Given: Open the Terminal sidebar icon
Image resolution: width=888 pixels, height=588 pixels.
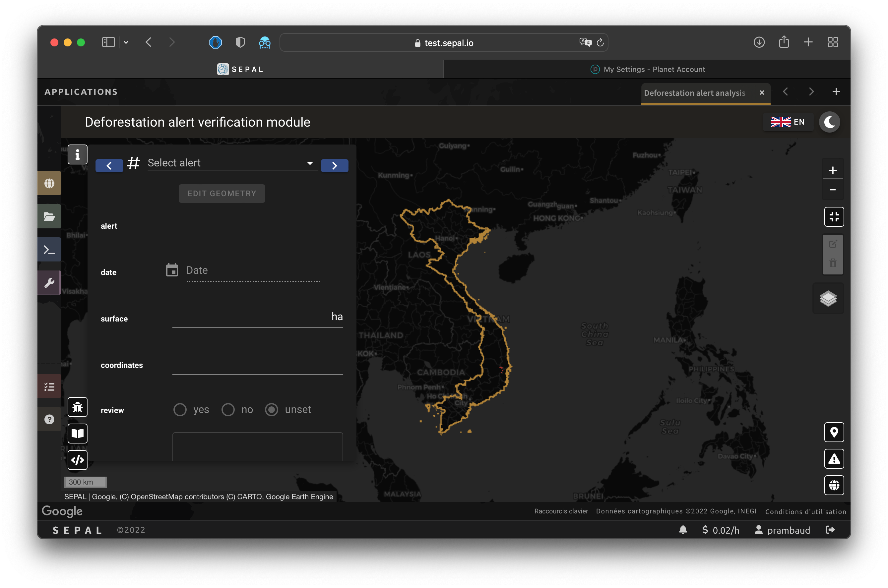Looking at the screenshot, I should pos(49,250).
